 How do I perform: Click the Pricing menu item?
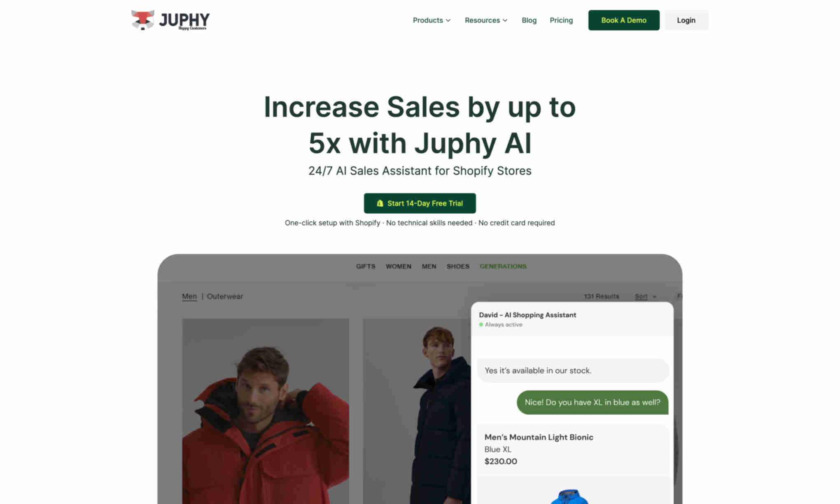tap(561, 20)
